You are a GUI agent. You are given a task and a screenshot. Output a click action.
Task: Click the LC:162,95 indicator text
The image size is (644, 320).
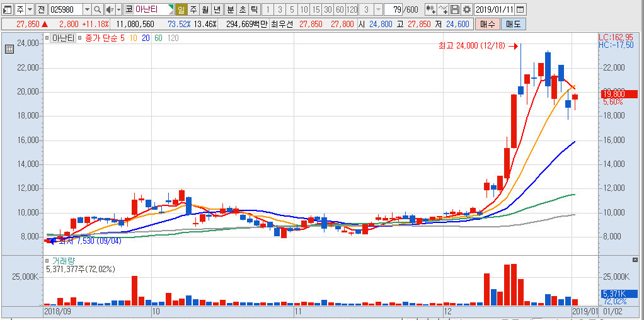click(x=616, y=37)
